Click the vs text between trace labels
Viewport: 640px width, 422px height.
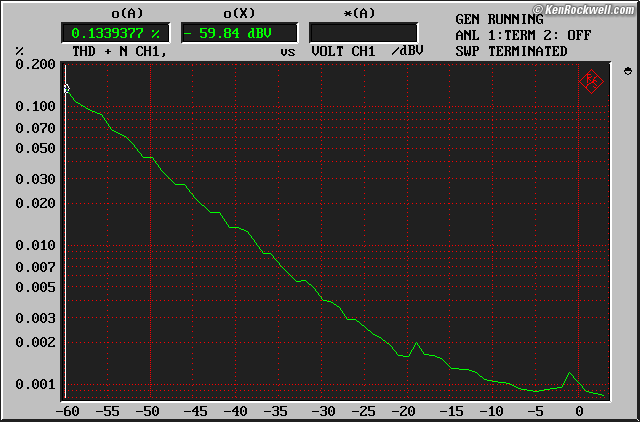[x=287, y=52]
